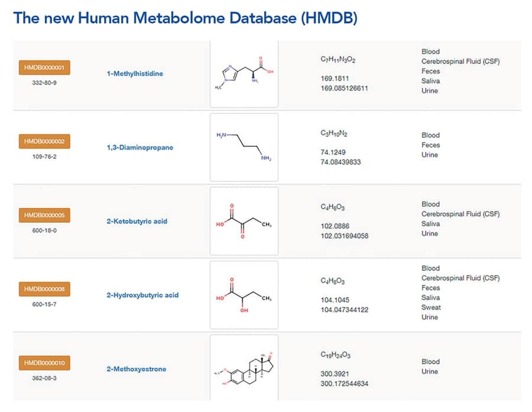Click the C7H11N3O2 chemical formula
Screen dimensions: 532x412
[x=338, y=60]
